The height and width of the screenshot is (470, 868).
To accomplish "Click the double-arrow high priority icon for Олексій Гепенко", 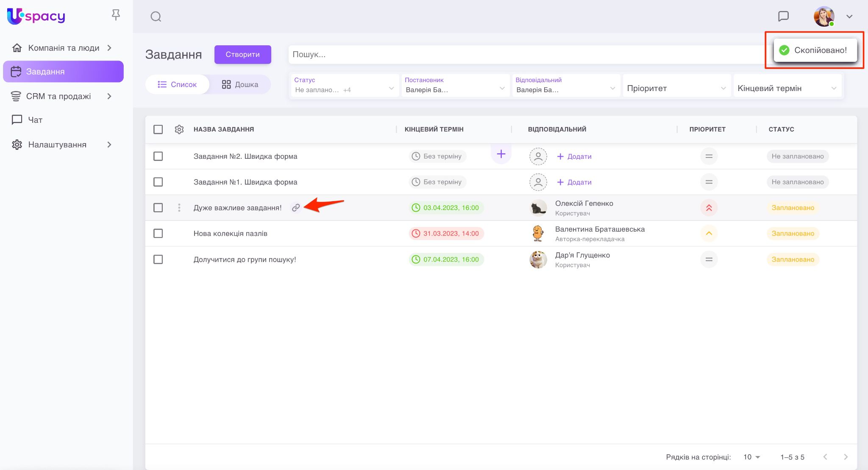I will point(709,207).
